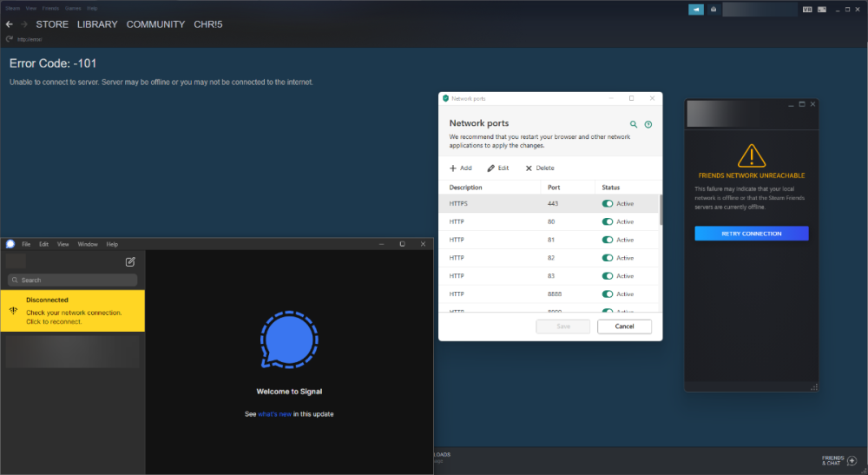
Task: Open Steam's Friends menu
Action: point(49,8)
